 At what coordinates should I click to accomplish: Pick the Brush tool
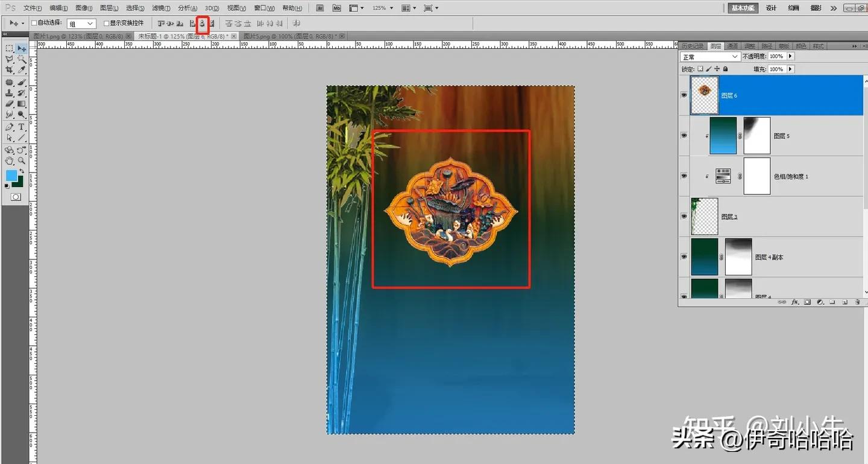tap(21, 82)
